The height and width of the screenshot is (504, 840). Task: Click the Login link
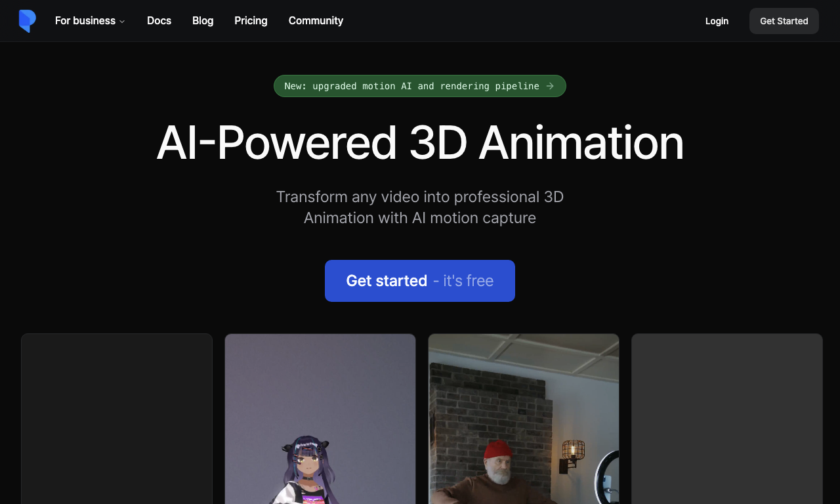(717, 21)
